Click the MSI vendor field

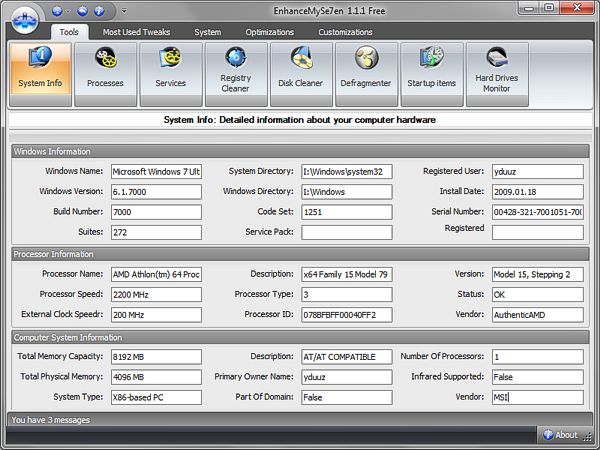click(538, 397)
